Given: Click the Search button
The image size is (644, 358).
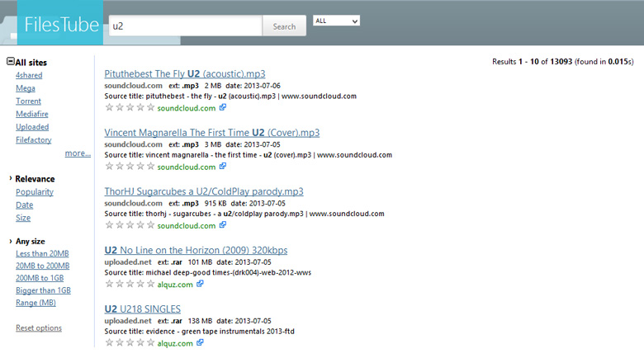Looking at the screenshot, I should click(x=284, y=26).
